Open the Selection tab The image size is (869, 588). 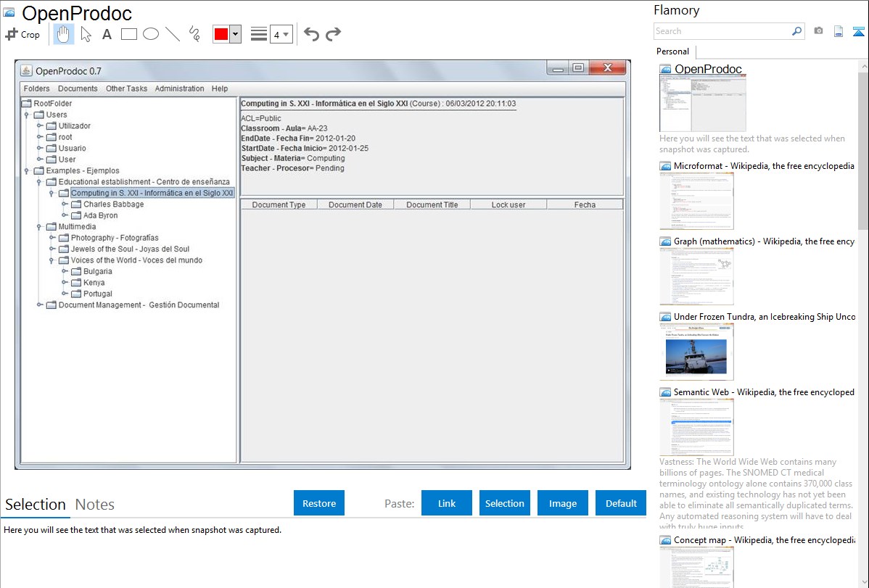coord(36,505)
